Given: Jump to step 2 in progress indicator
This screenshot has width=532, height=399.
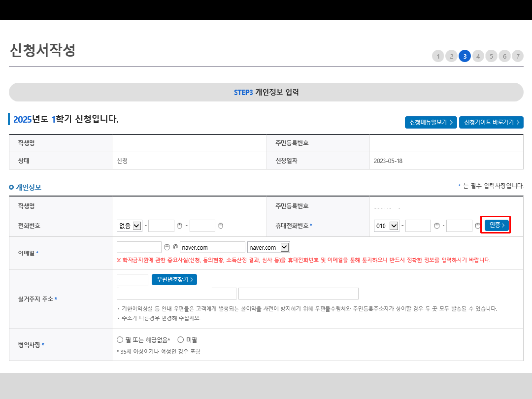Looking at the screenshot, I should pos(451,56).
